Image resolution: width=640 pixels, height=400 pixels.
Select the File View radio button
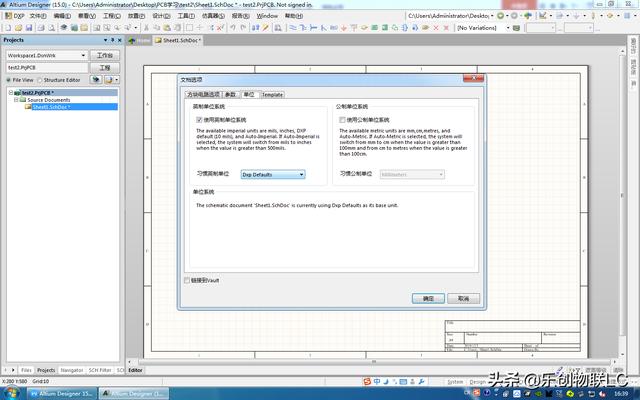(x=9, y=80)
